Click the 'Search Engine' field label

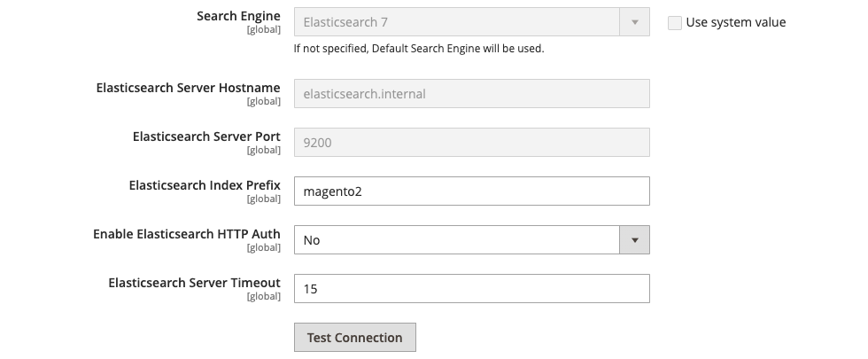pos(238,16)
